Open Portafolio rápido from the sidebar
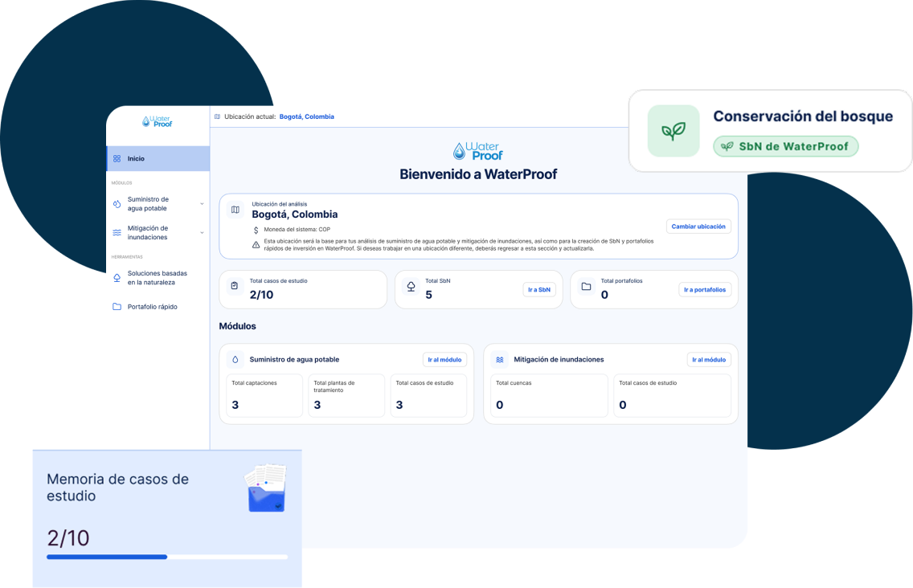Viewport: 913px width, 588px height. point(158,307)
